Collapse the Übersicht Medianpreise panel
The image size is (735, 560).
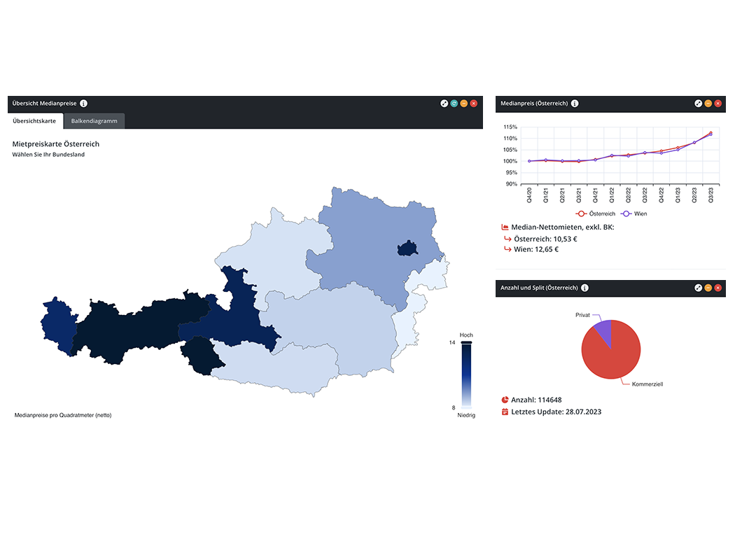pyautogui.click(x=463, y=104)
